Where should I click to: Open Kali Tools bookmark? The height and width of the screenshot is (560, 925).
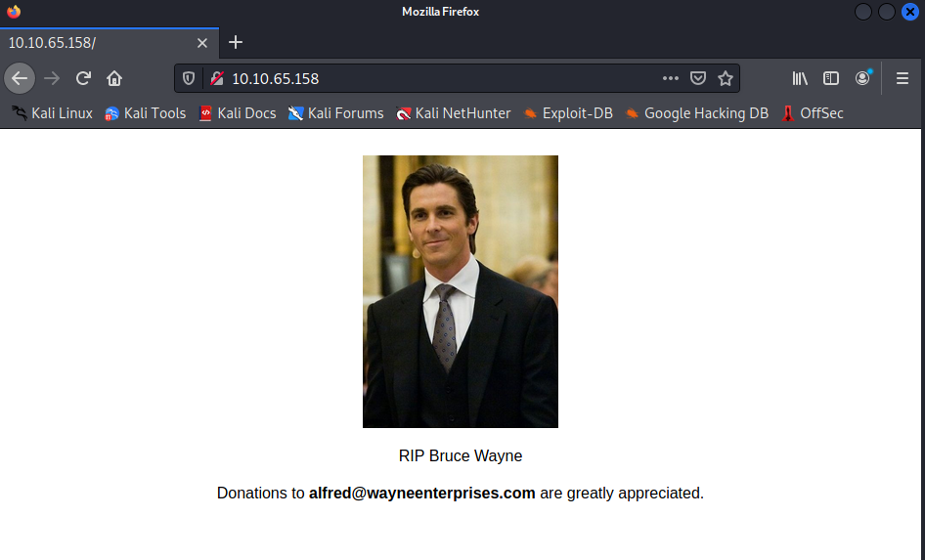tap(145, 113)
